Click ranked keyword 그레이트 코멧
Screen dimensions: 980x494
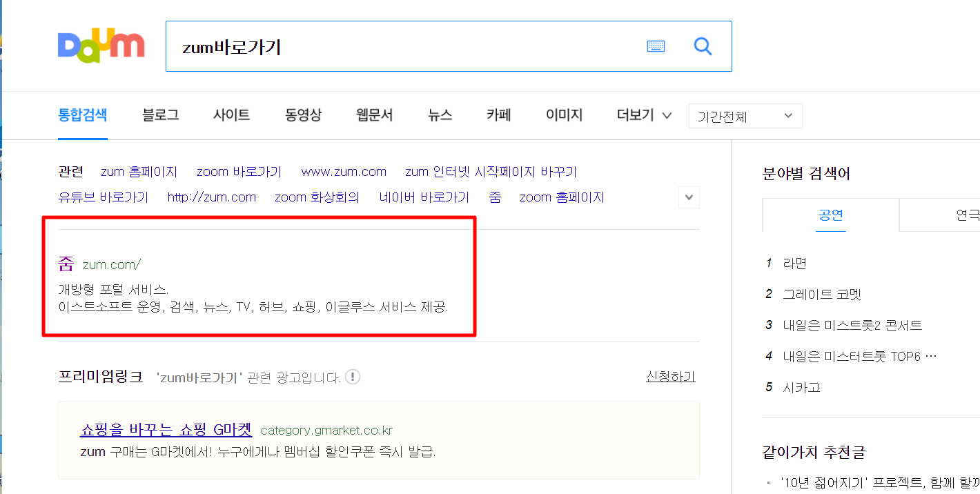tap(822, 294)
